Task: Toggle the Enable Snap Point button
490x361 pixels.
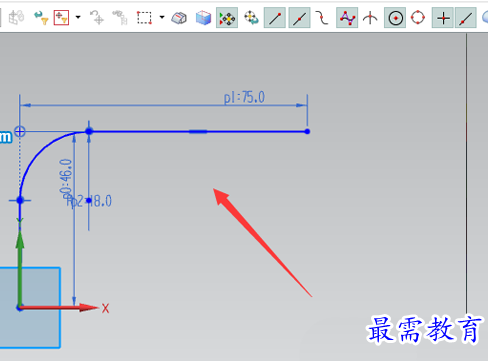Action: tap(227, 18)
